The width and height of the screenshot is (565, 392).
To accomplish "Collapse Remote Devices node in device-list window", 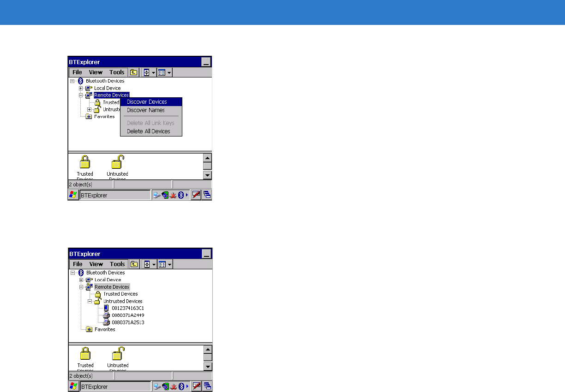I will [x=81, y=287].
